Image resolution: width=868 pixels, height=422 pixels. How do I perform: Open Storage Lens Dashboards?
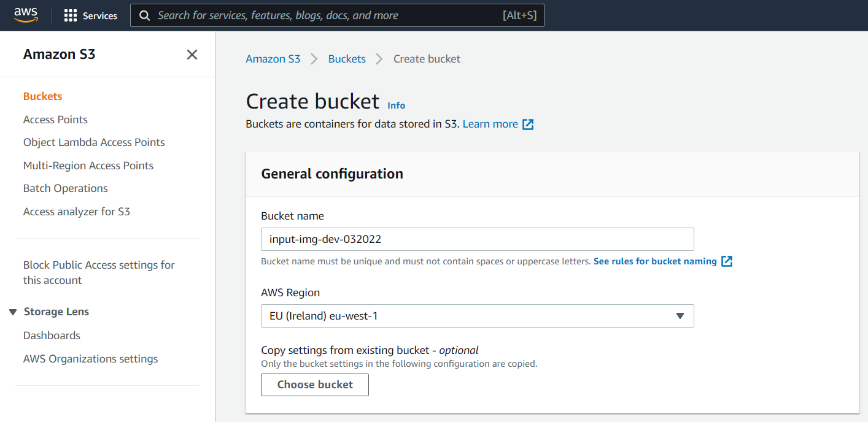pyautogui.click(x=52, y=336)
